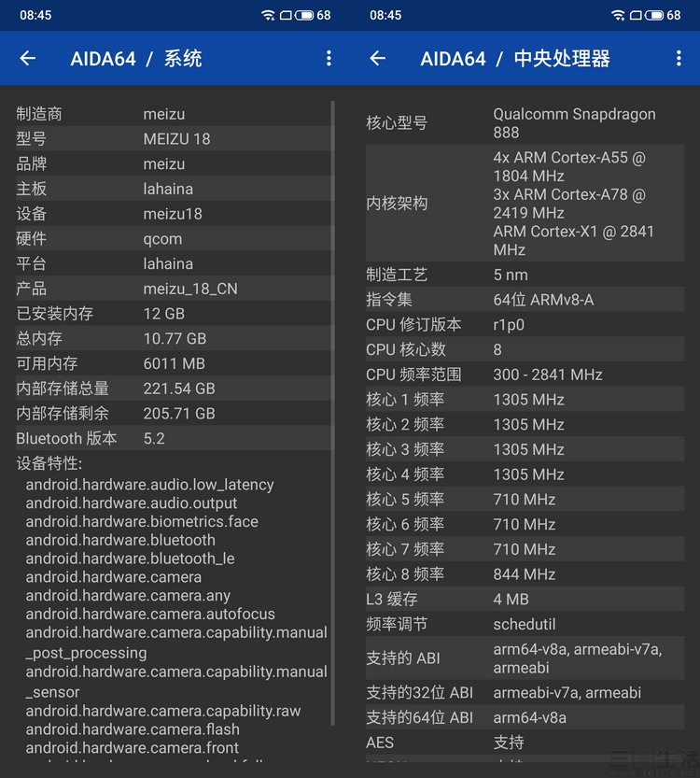
Task: Select the CPU 频率范围 300 - 2841 MHz row
Action: pyautogui.click(x=525, y=375)
